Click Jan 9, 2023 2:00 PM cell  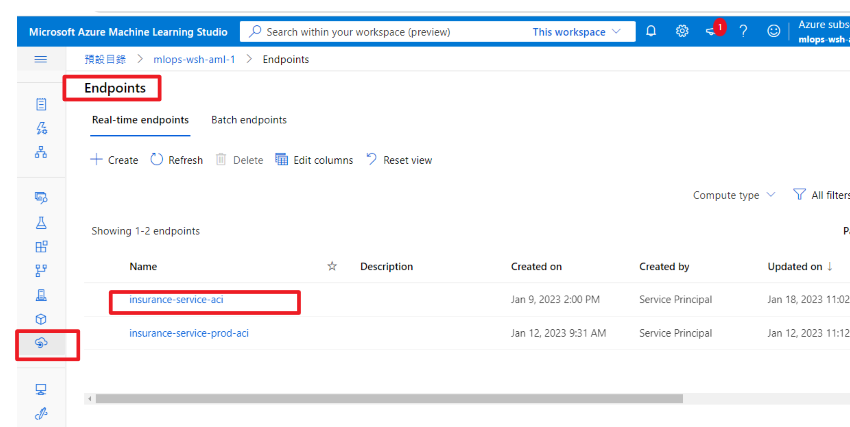click(555, 299)
